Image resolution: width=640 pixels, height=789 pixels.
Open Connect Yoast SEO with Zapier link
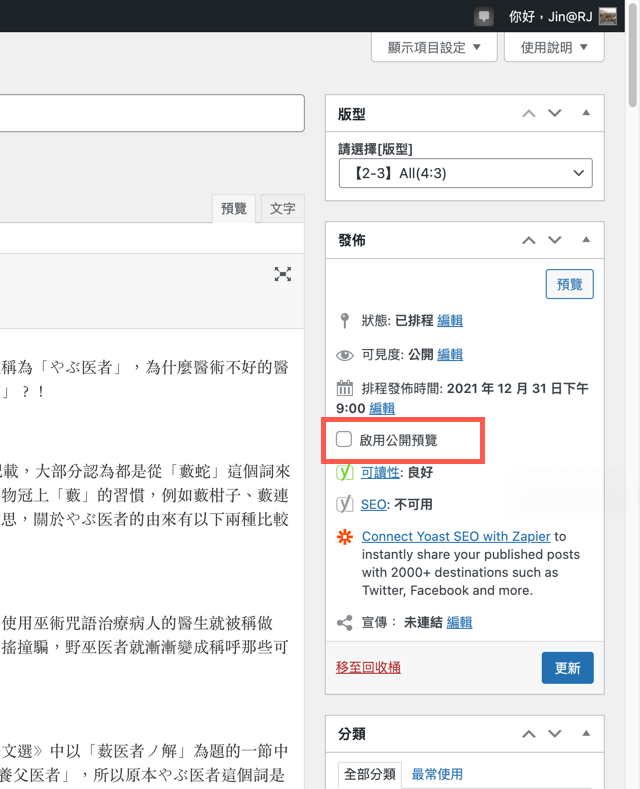456,536
